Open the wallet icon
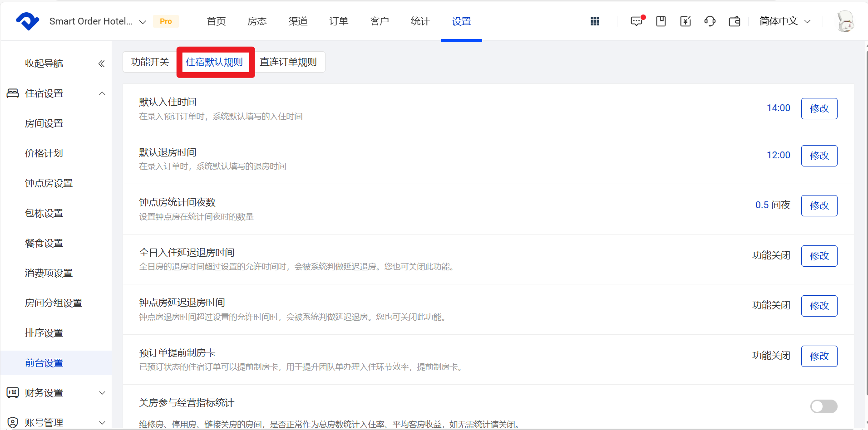Viewport: 868px width, 430px height. pos(735,21)
